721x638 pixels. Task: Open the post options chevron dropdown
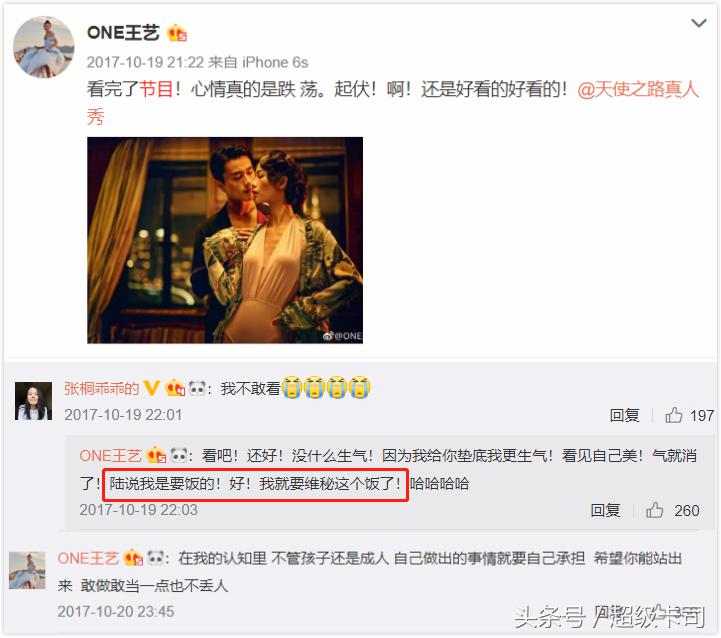point(698,23)
